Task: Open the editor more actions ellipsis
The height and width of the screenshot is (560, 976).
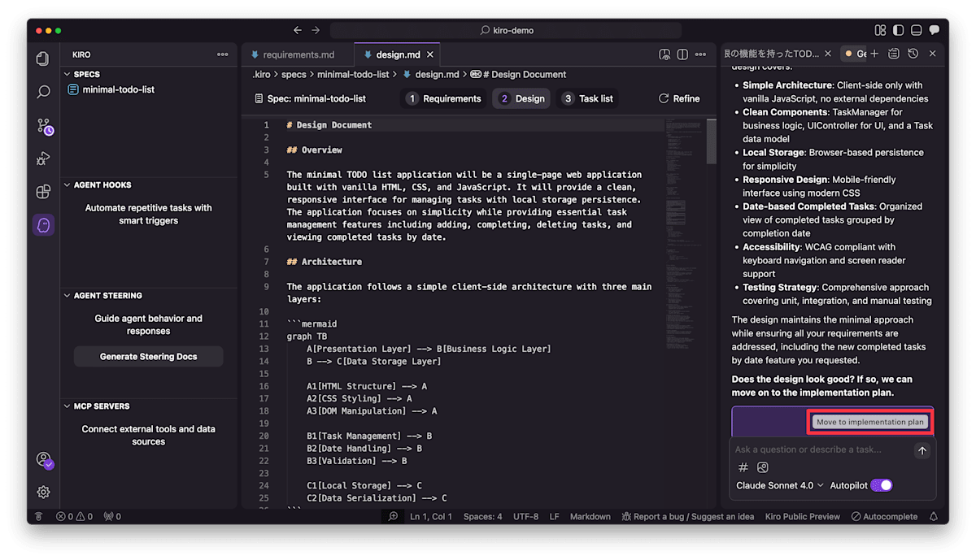Action: pyautogui.click(x=701, y=54)
